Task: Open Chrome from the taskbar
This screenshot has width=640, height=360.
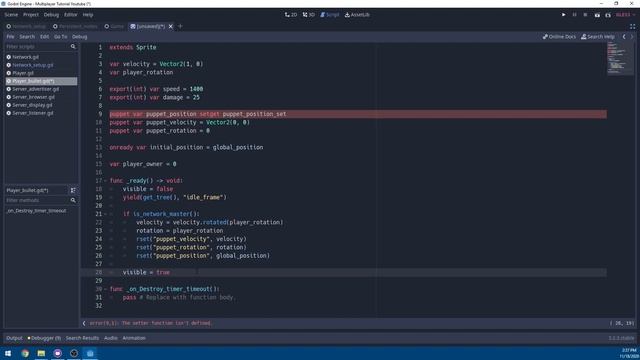Action: click(25, 353)
